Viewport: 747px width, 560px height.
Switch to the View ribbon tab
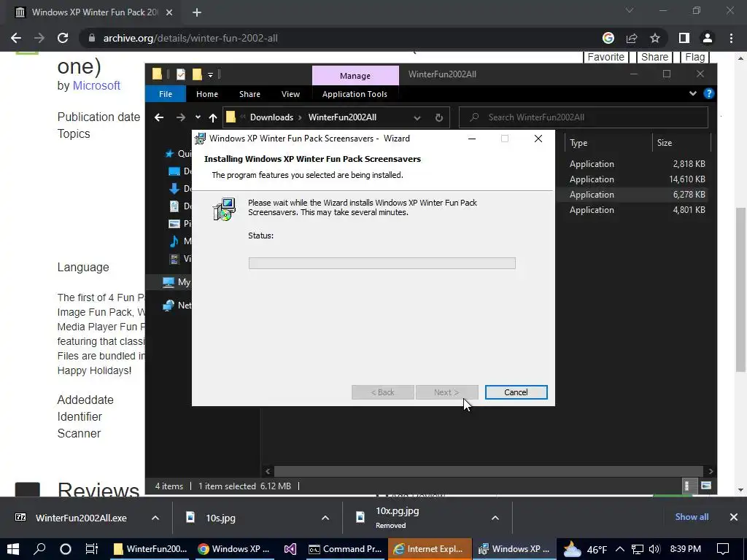tap(290, 94)
